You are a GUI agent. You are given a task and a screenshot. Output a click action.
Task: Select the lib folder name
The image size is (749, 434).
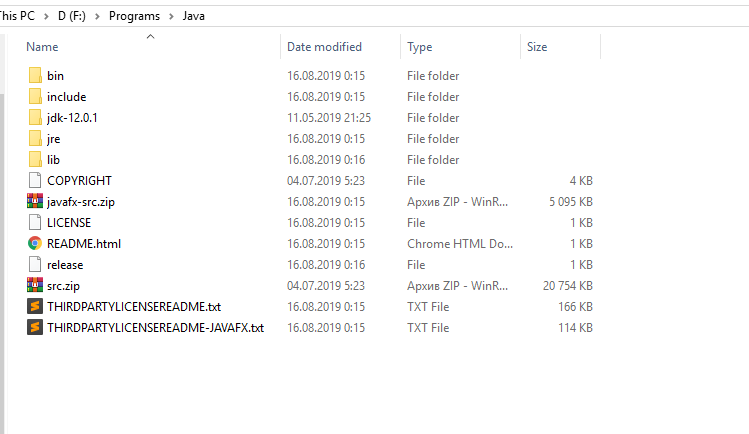(x=53, y=159)
